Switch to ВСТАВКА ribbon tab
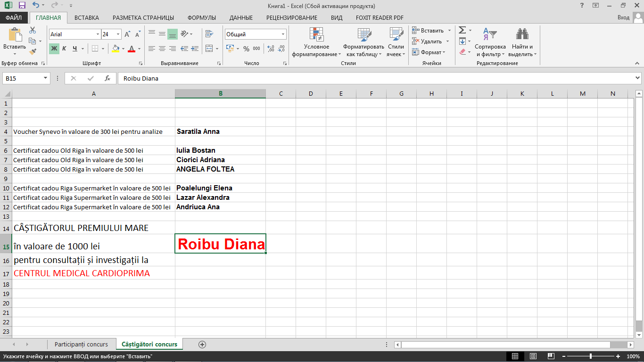Viewport: 644px width, 362px height. click(x=87, y=18)
